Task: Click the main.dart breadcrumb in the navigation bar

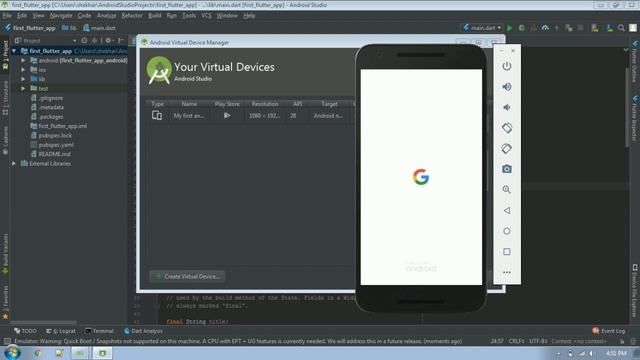Action: [x=100, y=28]
